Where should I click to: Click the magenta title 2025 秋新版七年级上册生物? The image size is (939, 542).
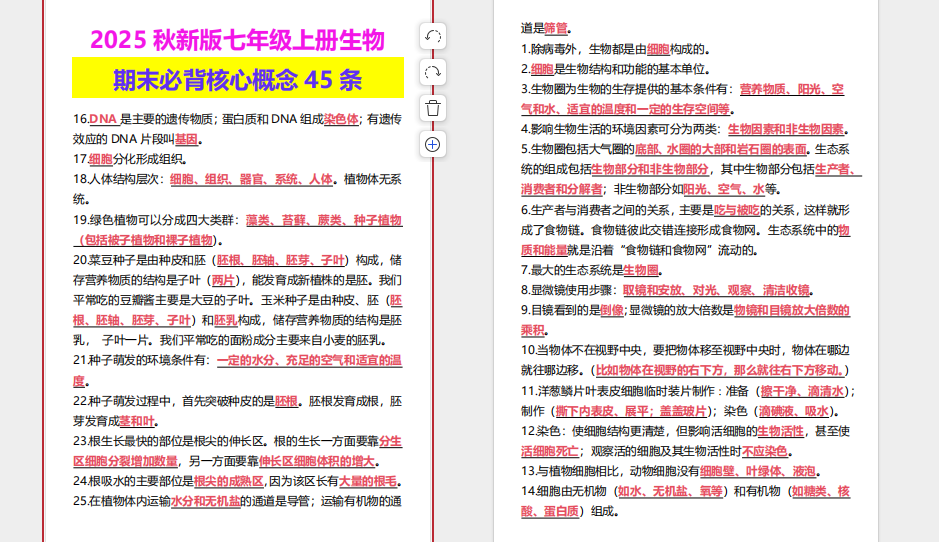(x=237, y=40)
